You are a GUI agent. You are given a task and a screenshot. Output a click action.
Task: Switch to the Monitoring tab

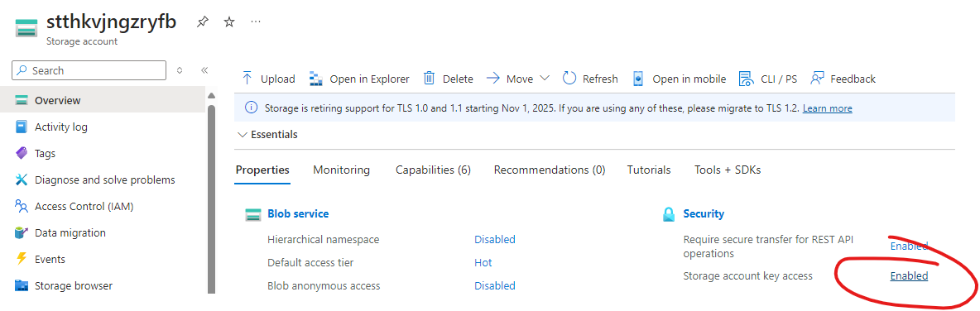pos(341,170)
